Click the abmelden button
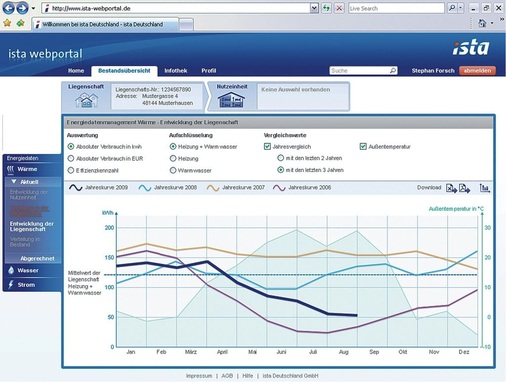Screen dimensions: 506x382 tap(477, 71)
